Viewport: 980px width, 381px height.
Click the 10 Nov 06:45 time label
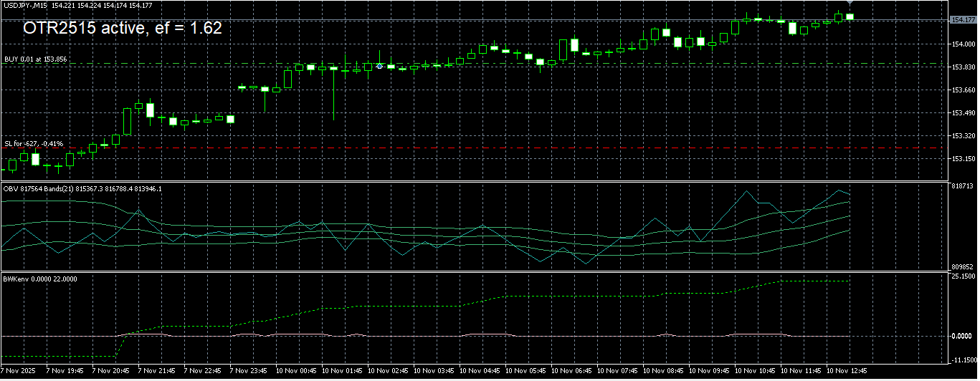574,372
